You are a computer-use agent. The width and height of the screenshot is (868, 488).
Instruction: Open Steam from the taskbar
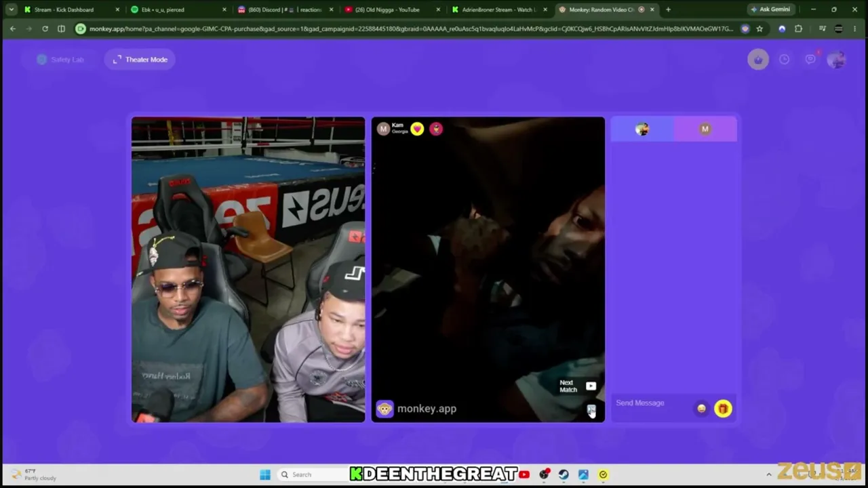(x=564, y=474)
